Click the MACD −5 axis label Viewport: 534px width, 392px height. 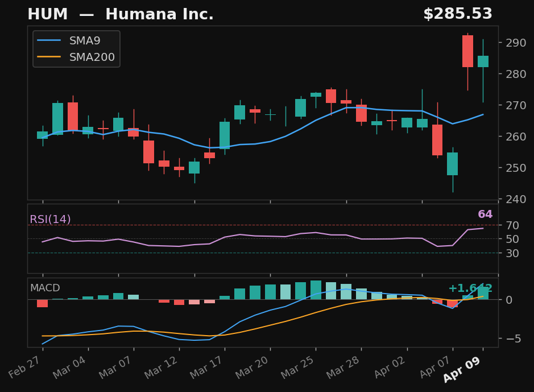pos(513,338)
